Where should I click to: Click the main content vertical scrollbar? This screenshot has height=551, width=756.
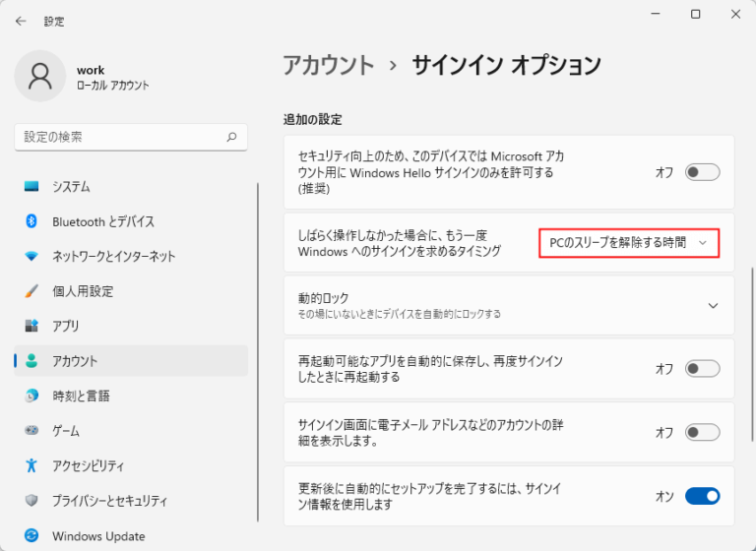click(752, 354)
